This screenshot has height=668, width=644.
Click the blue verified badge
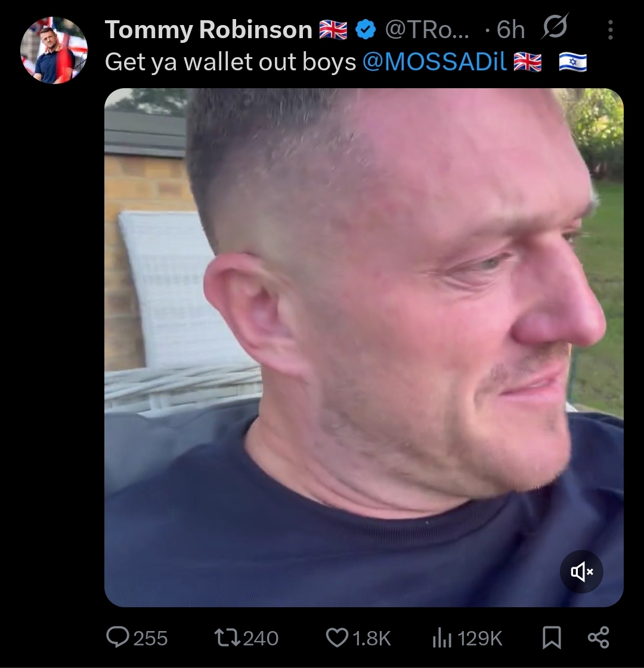(x=366, y=30)
